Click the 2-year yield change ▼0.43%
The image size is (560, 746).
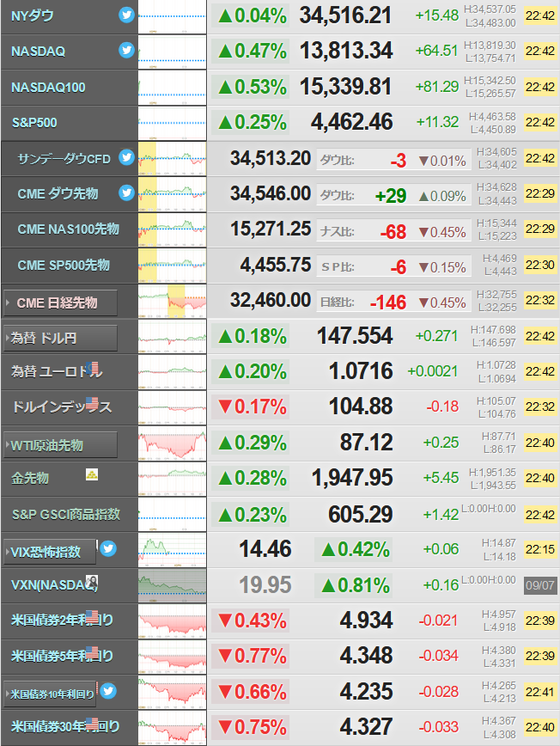(x=253, y=621)
